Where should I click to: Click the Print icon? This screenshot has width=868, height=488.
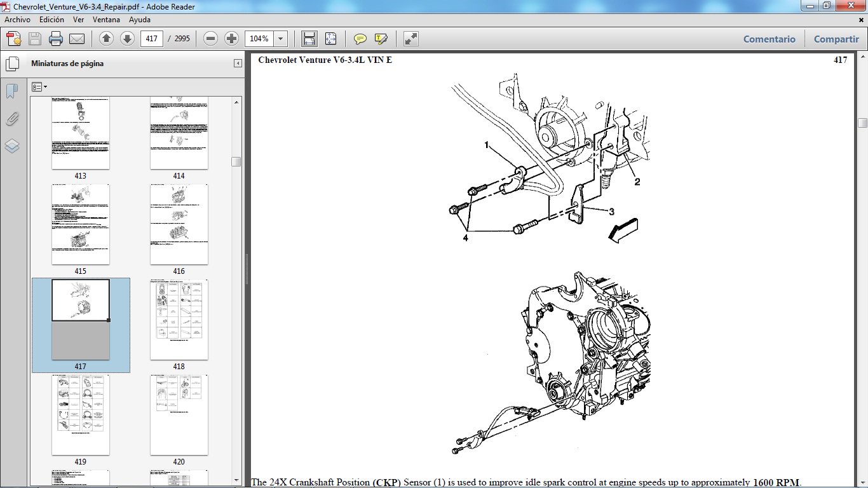56,39
